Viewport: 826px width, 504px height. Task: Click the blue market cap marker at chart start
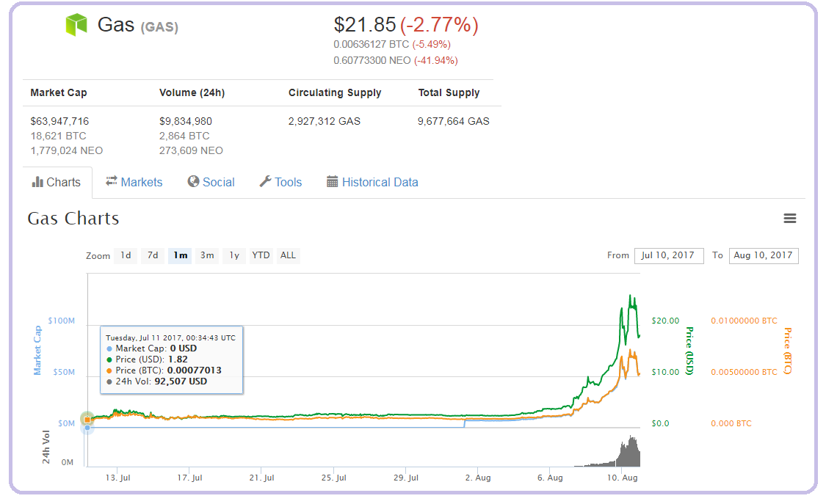pos(87,428)
